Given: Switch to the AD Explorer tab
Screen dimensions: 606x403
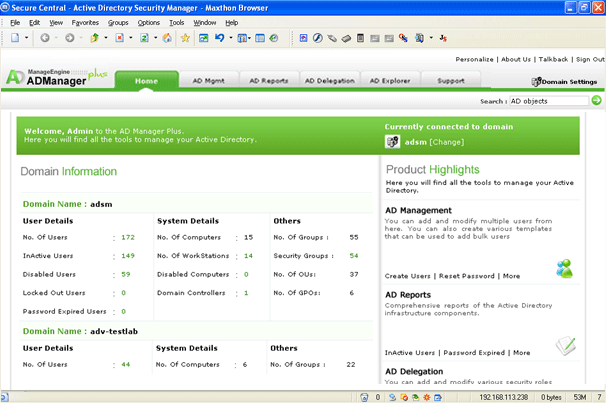Looking at the screenshot, I should tap(390, 80).
